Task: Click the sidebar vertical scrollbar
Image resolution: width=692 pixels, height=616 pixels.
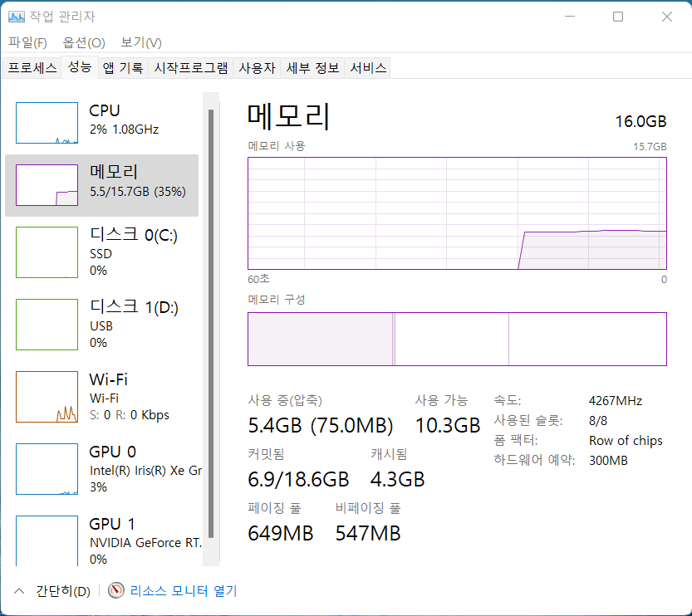Action: (x=211, y=324)
